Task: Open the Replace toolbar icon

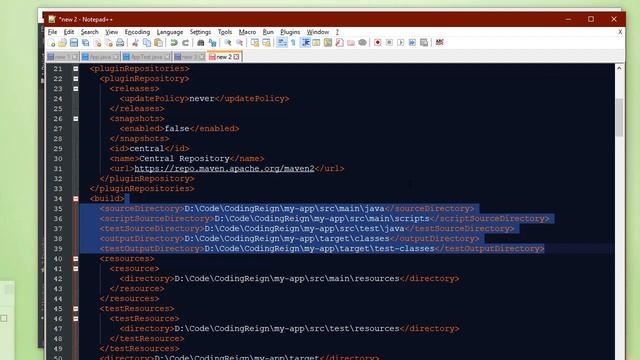Action: [212, 43]
